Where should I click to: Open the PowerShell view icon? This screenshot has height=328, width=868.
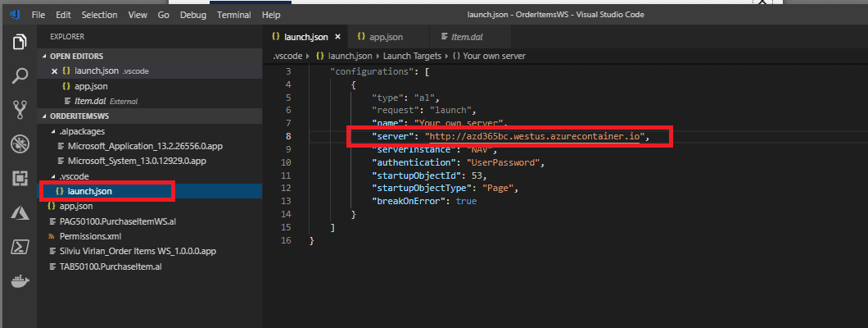[x=20, y=247]
